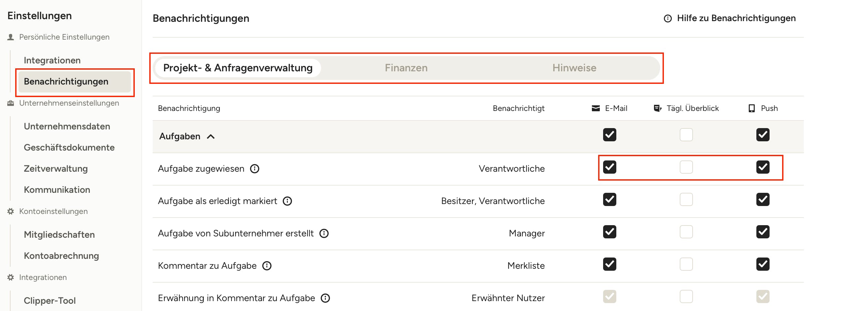The height and width of the screenshot is (311, 868).
Task: Click the Push phone column icon
Action: pyautogui.click(x=751, y=108)
